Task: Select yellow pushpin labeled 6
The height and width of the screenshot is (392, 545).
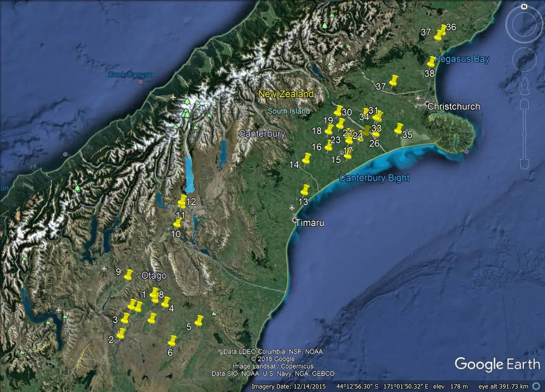Action: click(172, 341)
